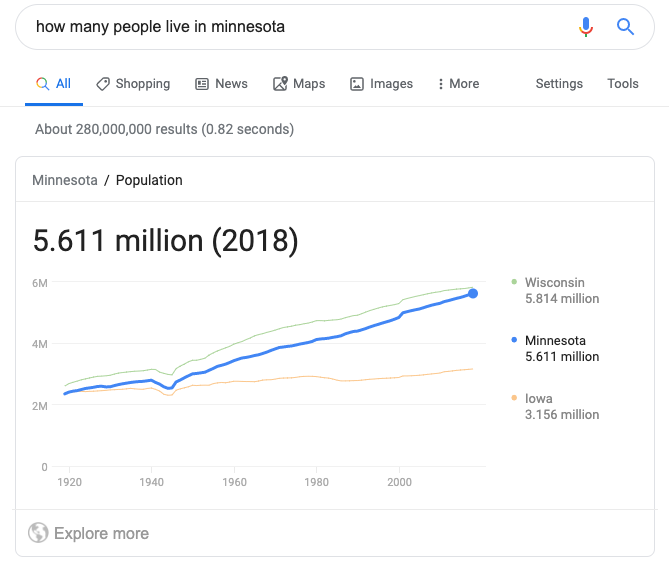Open the Tools options
Viewport: 669px width, 563px height.
622,84
